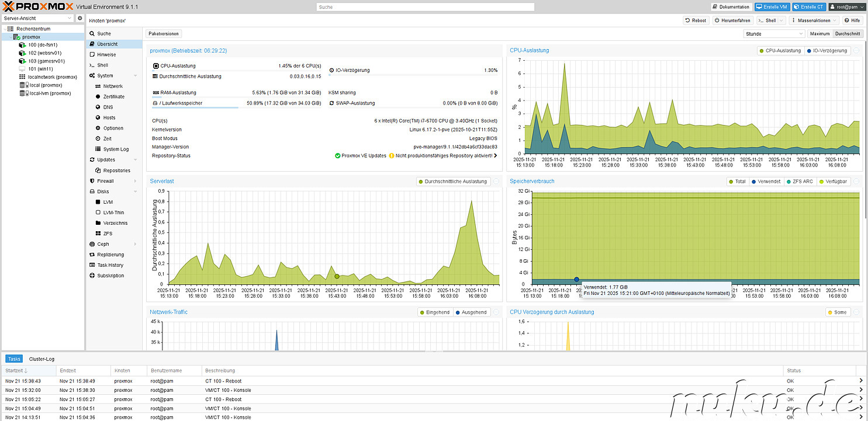Toggle the IO-Verzögerung legend series

point(826,51)
